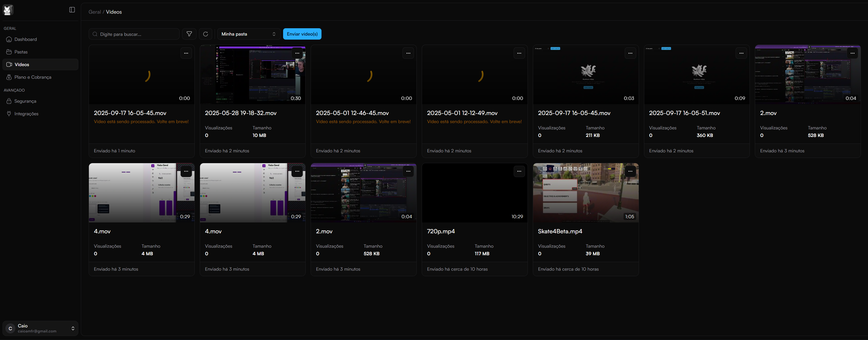
Task: Click the title 2025-05-01 12-12-49.mov
Action: pos(462,113)
